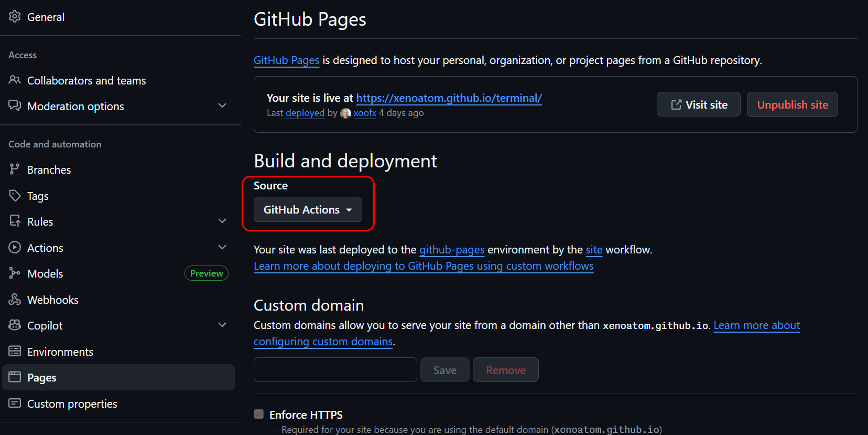This screenshot has width=868, height=435.
Task: Expand the Copilot section chevron
Action: (222, 325)
